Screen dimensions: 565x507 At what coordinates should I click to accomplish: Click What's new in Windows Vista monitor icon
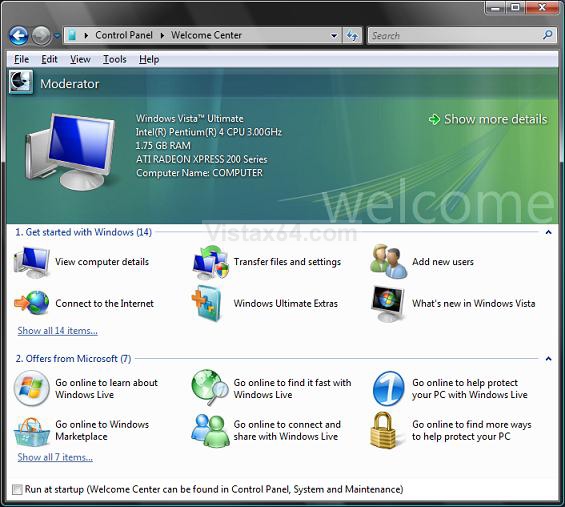pos(388,303)
